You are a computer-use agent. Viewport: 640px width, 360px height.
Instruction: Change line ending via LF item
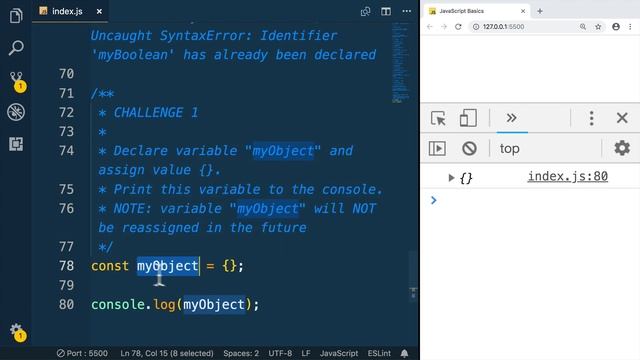pos(306,353)
